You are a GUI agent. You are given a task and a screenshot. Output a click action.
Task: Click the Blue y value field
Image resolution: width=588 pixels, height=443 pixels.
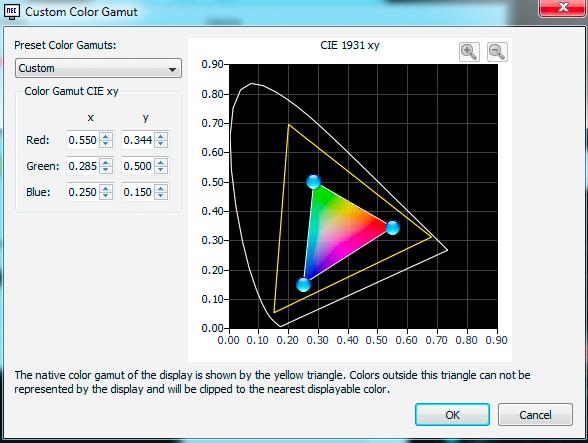(x=138, y=192)
